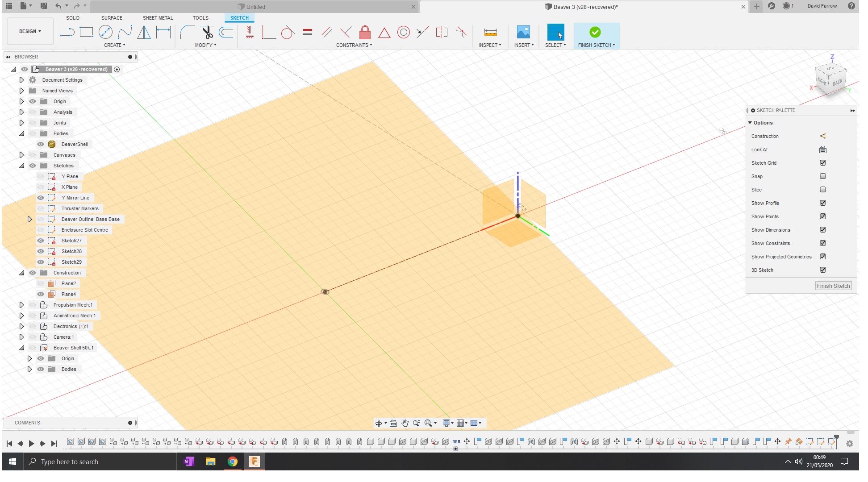Select the Mirror sketch tool
This screenshot has width=868, height=482.
[144, 32]
